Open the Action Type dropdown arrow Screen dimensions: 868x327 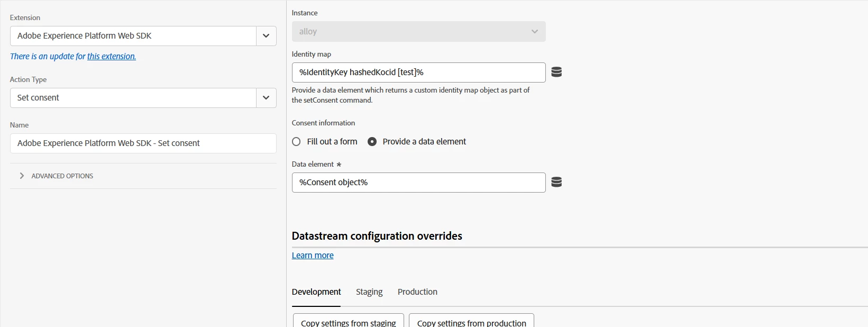click(266, 98)
